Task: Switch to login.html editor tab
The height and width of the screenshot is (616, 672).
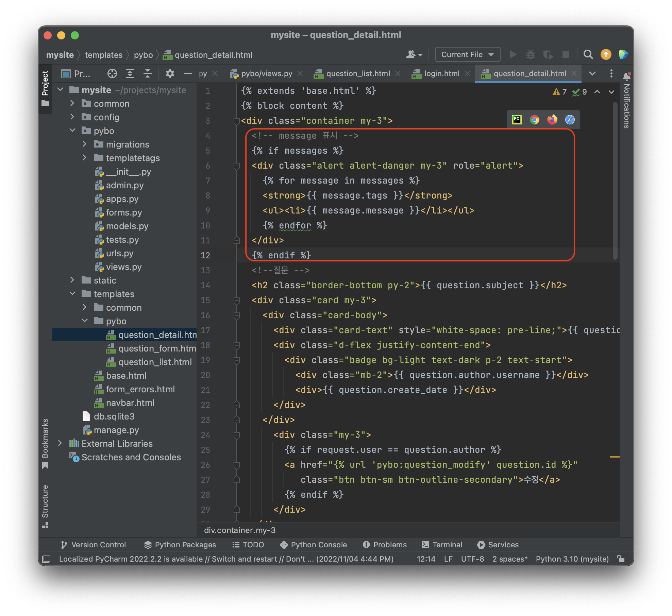Action: (x=441, y=73)
